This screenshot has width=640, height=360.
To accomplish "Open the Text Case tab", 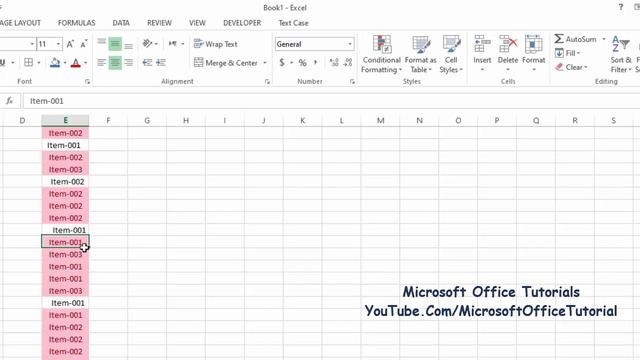I will (x=293, y=23).
